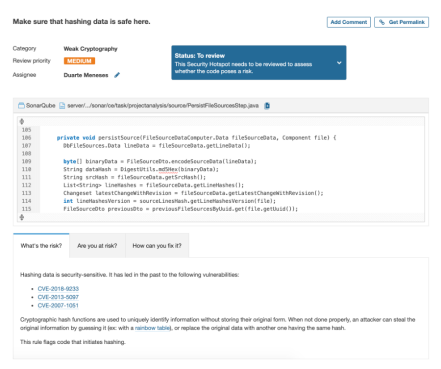
Task: Open the PersistFileSourcesStep.java file path link
Action: 163,106
